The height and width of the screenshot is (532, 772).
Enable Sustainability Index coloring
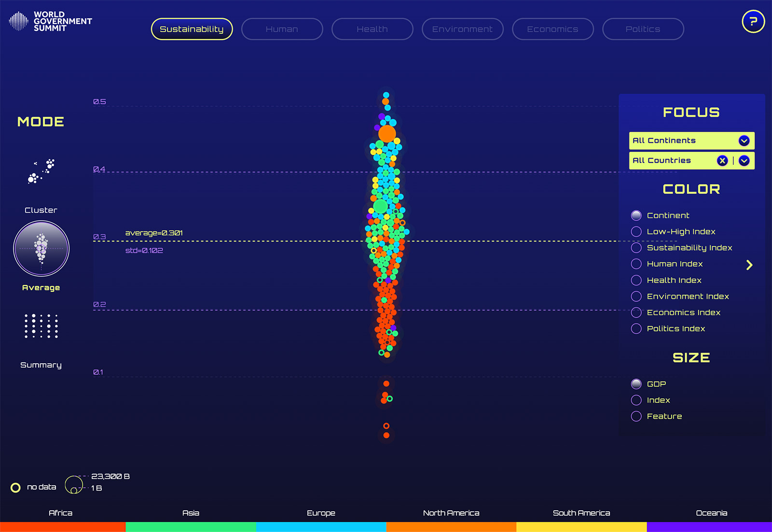[636, 247]
